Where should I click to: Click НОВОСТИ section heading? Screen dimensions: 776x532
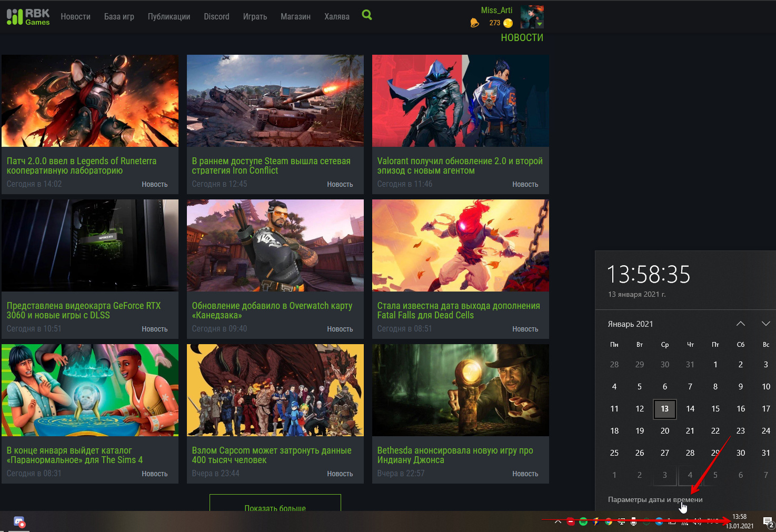point(522,38)
